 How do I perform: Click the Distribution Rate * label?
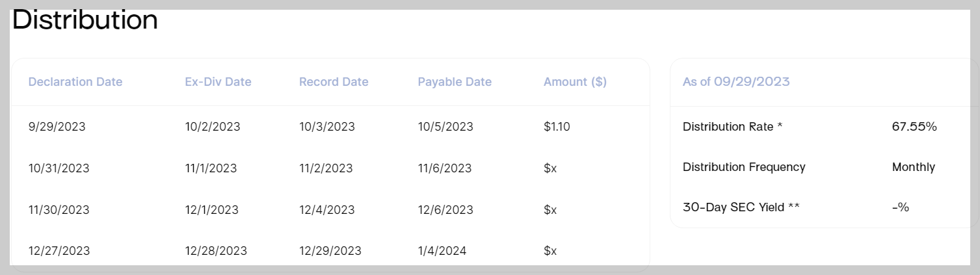click(x=732, y=127)
